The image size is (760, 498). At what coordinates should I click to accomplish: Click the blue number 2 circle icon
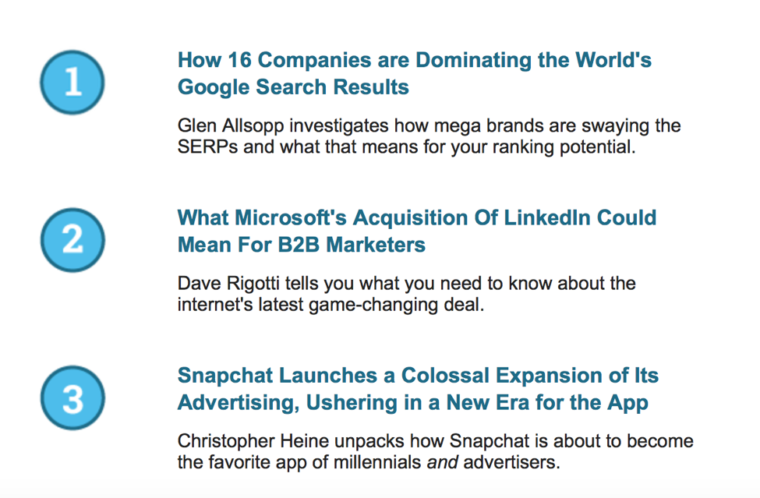[x=72, y=240]
